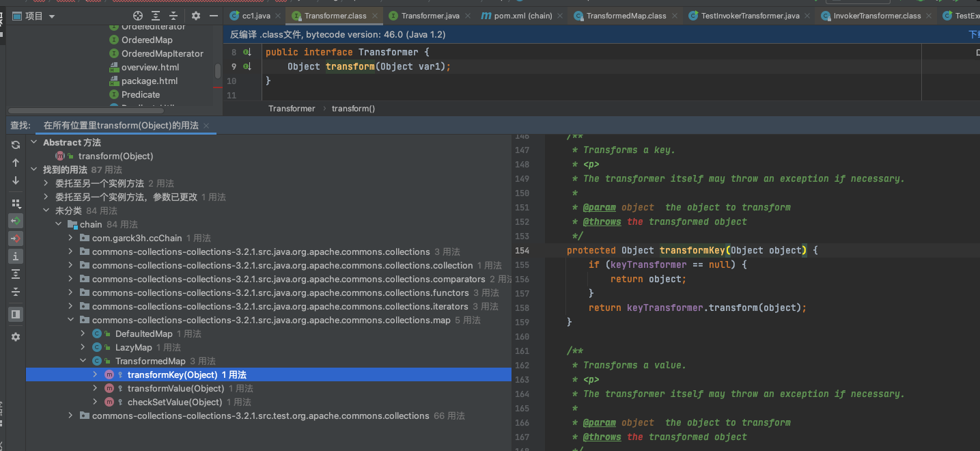Click Transformer breadcrumb
Viewport: 980px width, 451px height.
click(x=292, y=109)
